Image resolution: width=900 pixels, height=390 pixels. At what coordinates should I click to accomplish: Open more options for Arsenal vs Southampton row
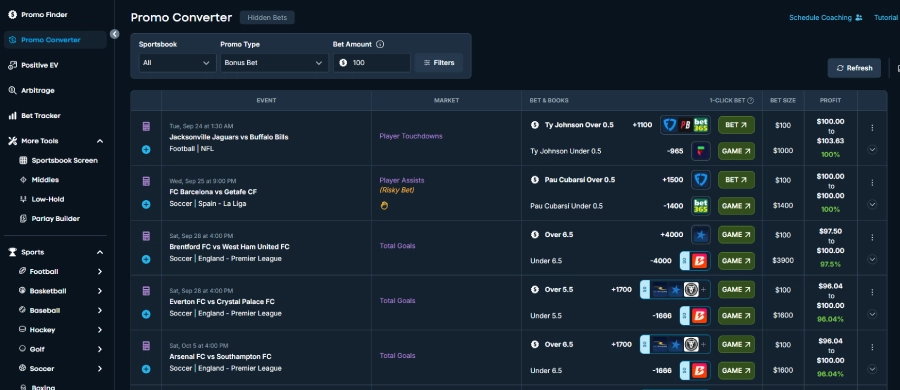872,347
